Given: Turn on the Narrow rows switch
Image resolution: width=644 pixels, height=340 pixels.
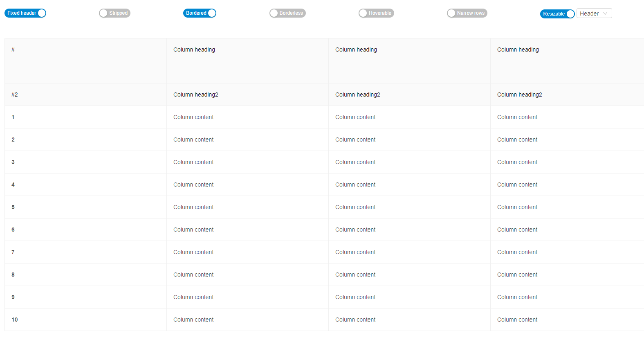Looking at the screenshot, I should tap(467, 13).
